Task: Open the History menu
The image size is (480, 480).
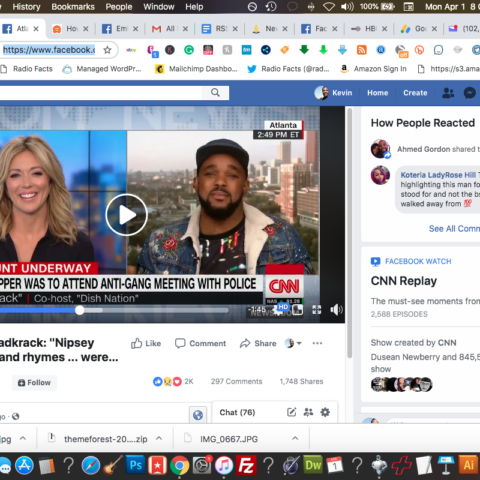Action: (x=26, y=7)
